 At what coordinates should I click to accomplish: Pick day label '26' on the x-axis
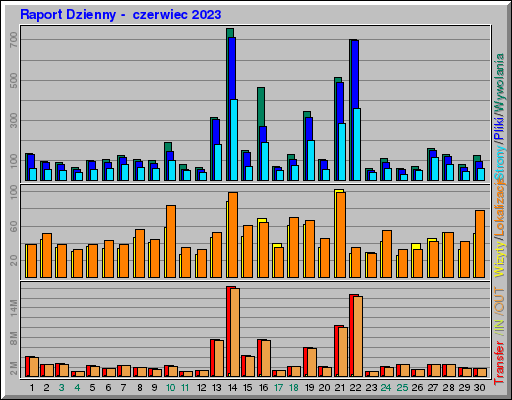point(417,388)
